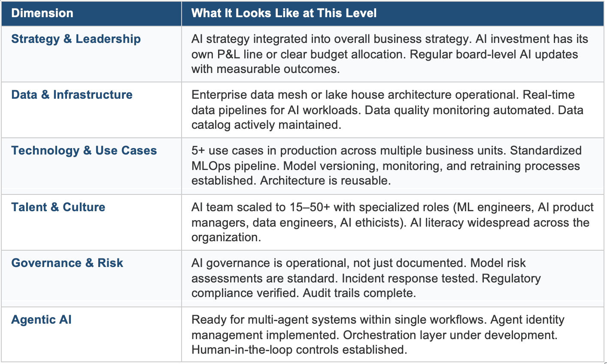
Task: Click the text 'AI strategy integrated into overall business strategy'
Action: click(331, 39)
